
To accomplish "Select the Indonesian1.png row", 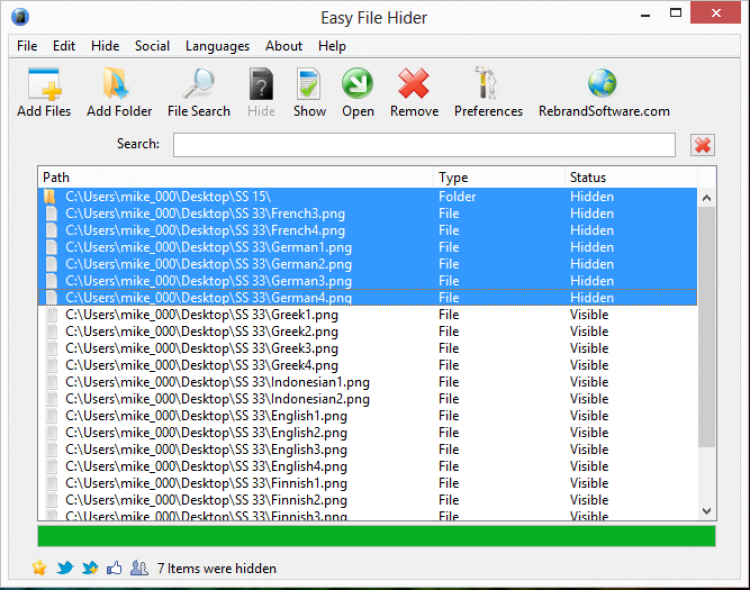I will [367, 382].
